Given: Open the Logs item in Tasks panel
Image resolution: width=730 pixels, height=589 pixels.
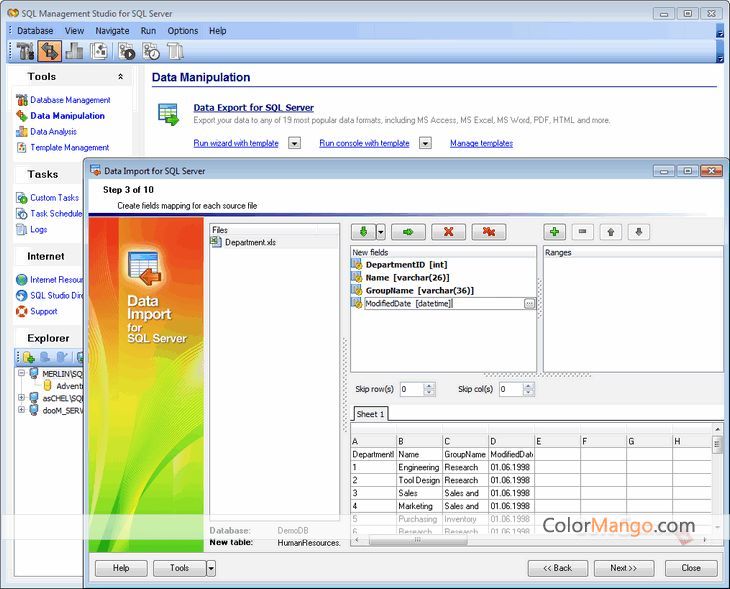Looking at the screenshot, I should (39, 230).
